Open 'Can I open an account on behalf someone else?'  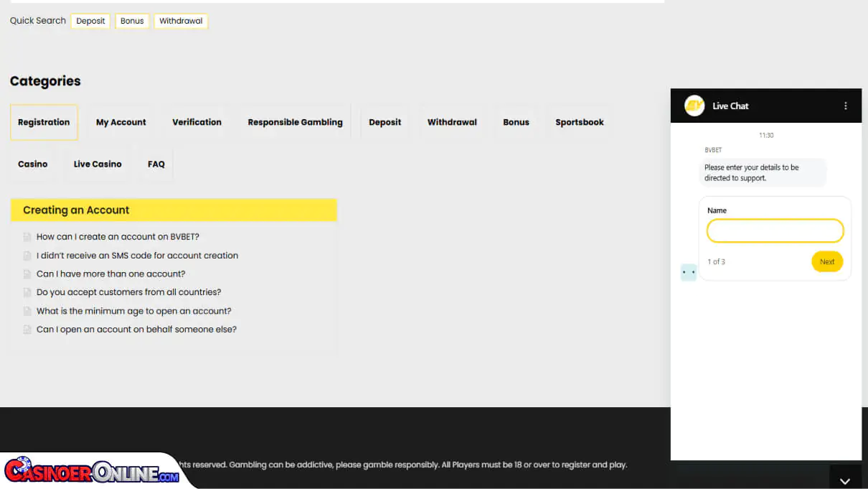pos(136,330)
